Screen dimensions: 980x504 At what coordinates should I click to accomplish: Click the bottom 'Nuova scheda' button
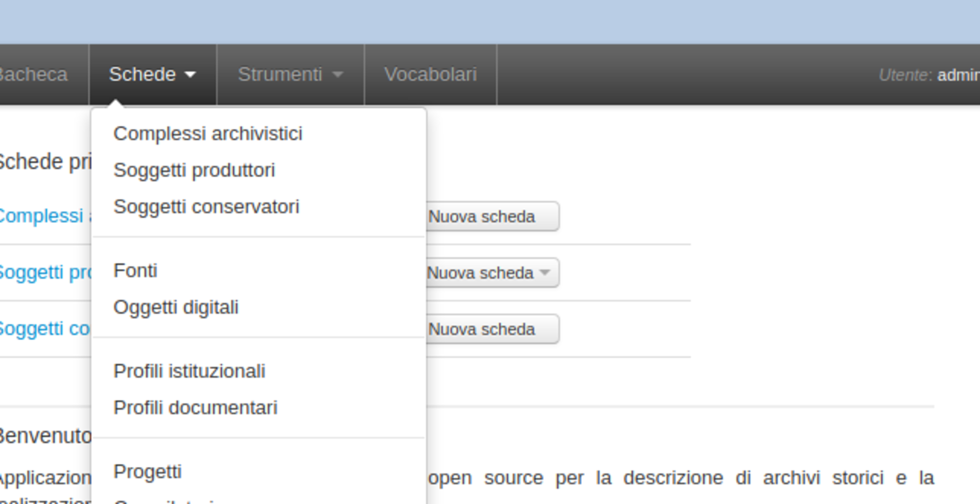482,329
